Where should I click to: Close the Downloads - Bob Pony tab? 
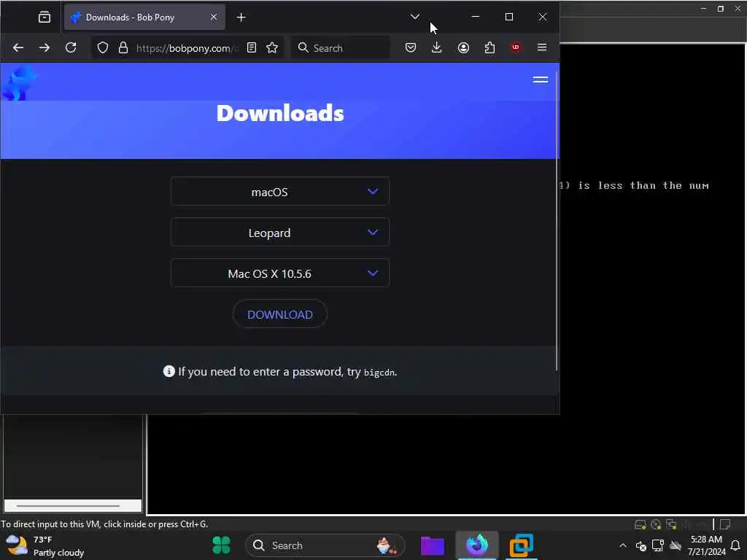click(x=214, y=17)
